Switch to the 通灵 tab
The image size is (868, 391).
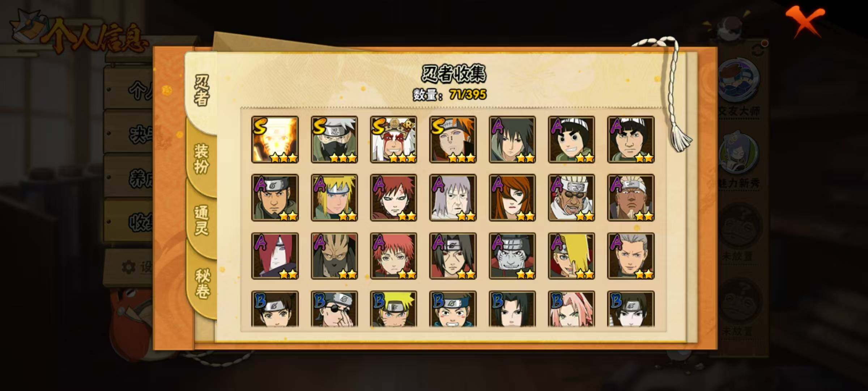202,220
